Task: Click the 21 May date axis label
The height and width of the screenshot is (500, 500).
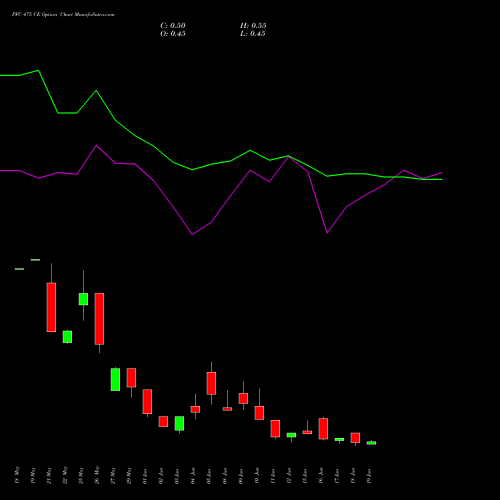Action: [49, 476]
